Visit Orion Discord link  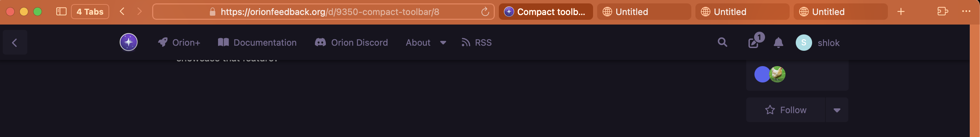click(351, 43)
